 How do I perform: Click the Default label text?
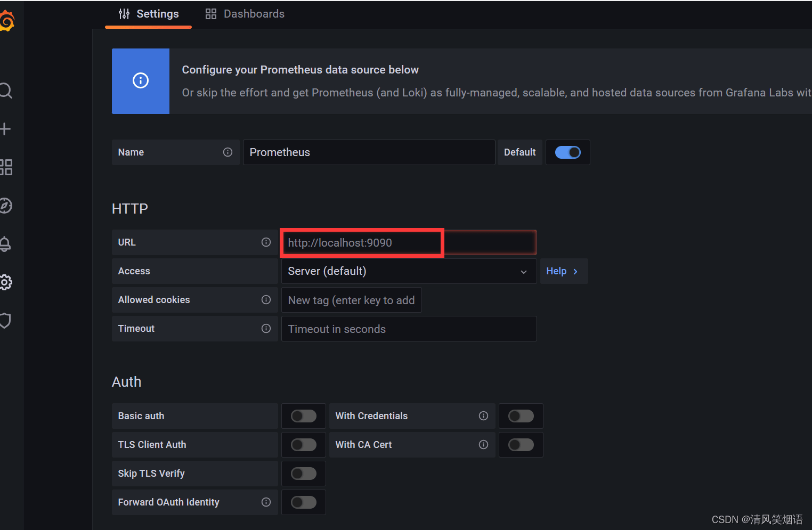coord(520,152)
